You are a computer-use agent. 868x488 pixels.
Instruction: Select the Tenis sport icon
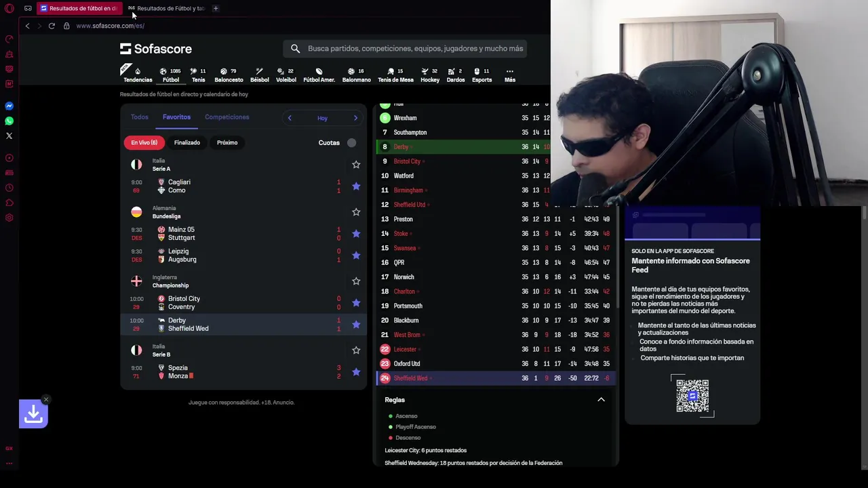(x=198, y=75)
